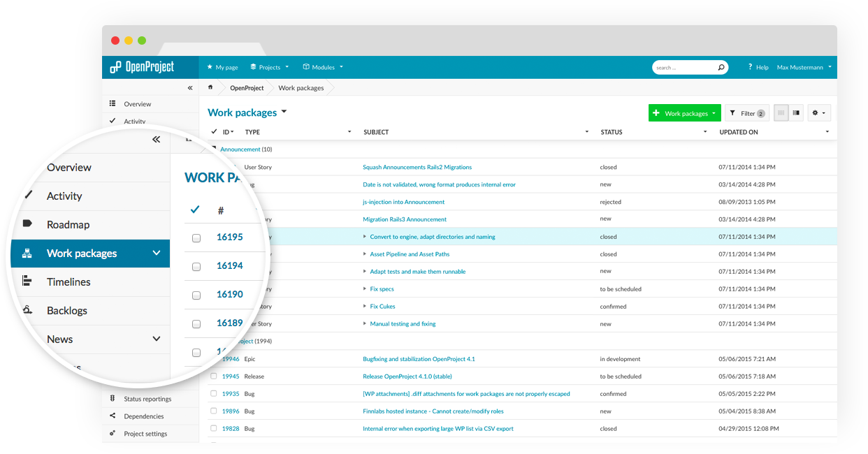
Task: Open js-injection into Announcement link
Action: point(404,202)
